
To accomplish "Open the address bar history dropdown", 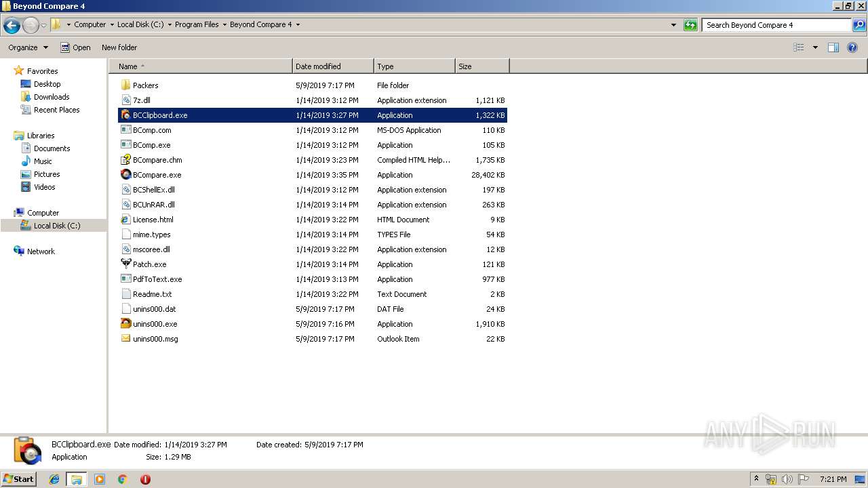I will pos(673,25).
